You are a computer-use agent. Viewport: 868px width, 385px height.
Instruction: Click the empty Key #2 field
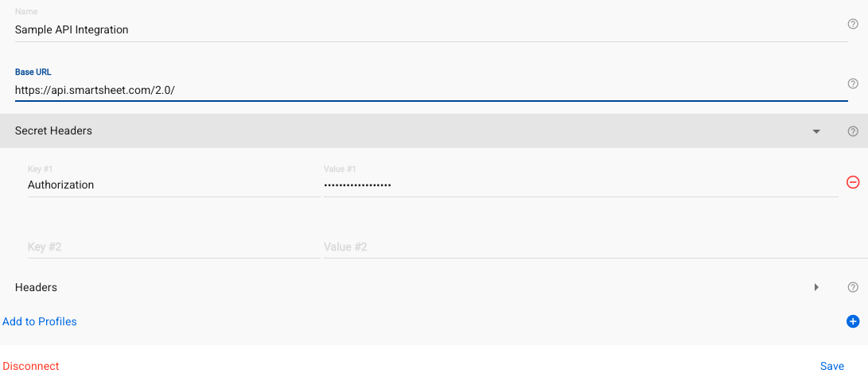point(173,247)
